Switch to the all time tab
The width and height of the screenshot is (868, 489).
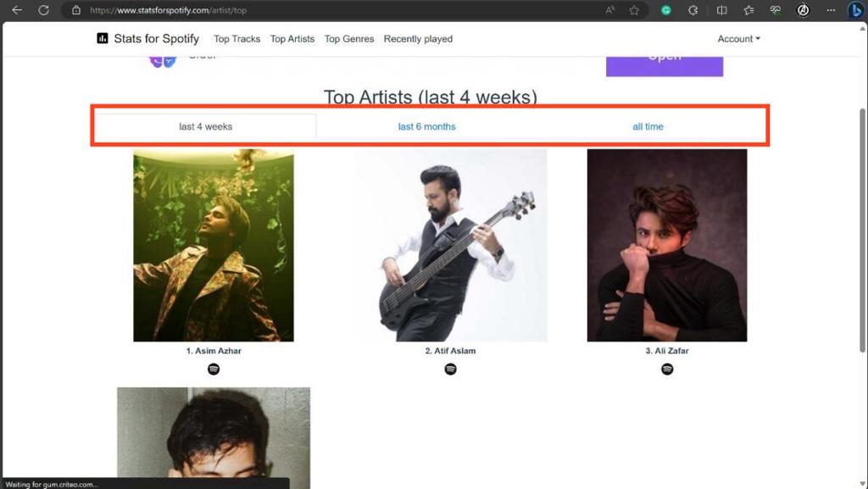click(648, 126)
